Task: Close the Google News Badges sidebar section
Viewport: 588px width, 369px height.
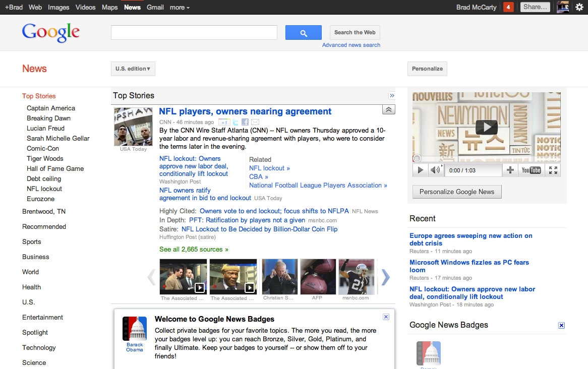Action: (x=561, y=326)
